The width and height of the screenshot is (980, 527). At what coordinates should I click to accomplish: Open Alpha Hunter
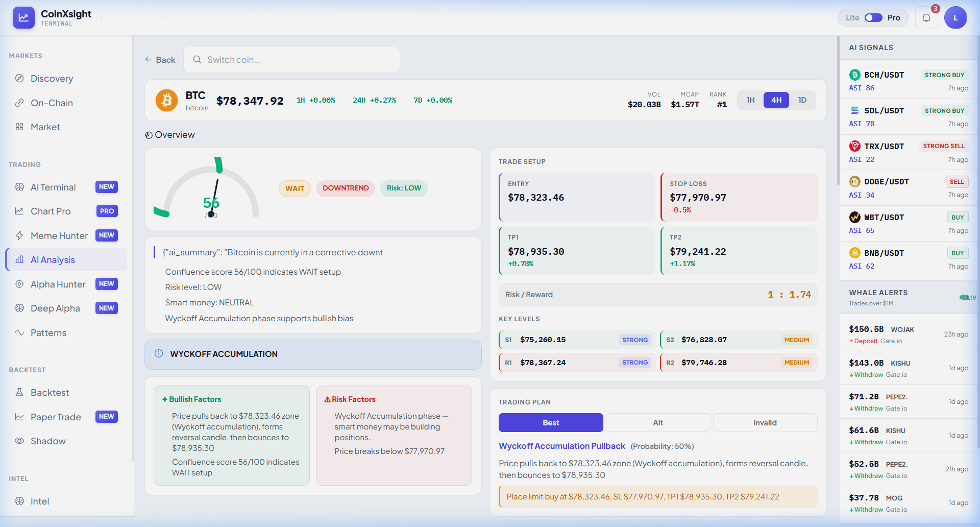click(x=66, y=284)
